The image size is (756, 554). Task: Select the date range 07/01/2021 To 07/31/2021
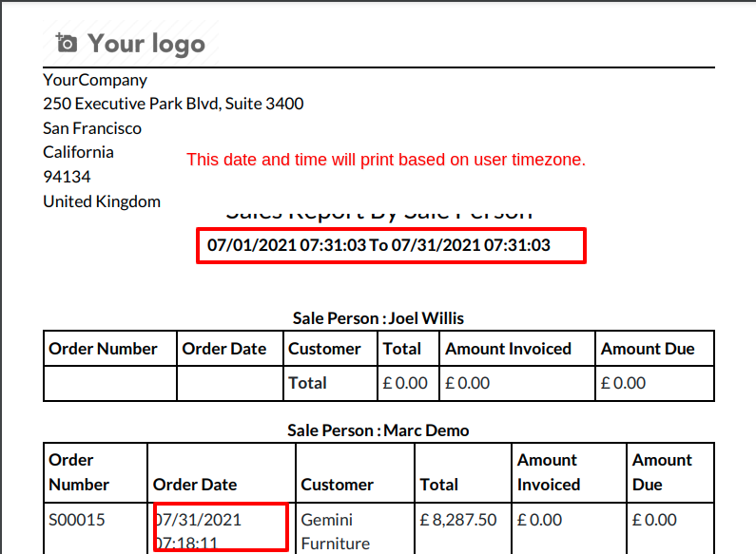pyautogui.click(x=378, y=245)
